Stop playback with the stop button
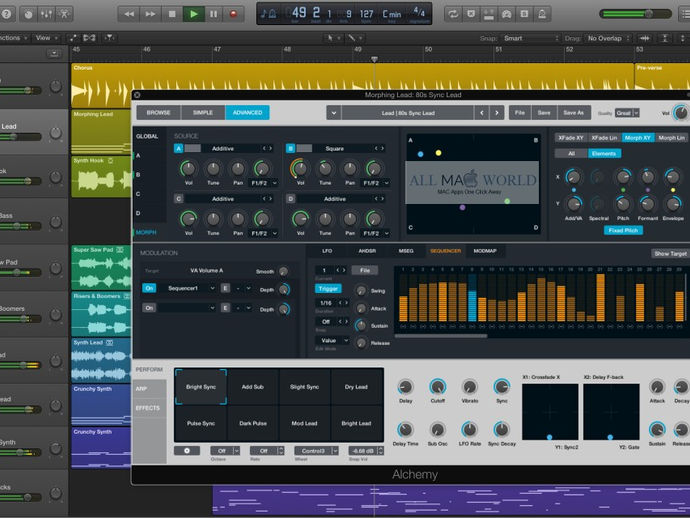 click(172, 14)
